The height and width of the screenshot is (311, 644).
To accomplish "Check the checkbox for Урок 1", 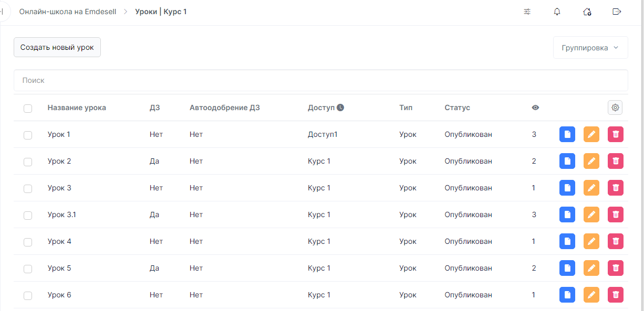I will 28,135.
